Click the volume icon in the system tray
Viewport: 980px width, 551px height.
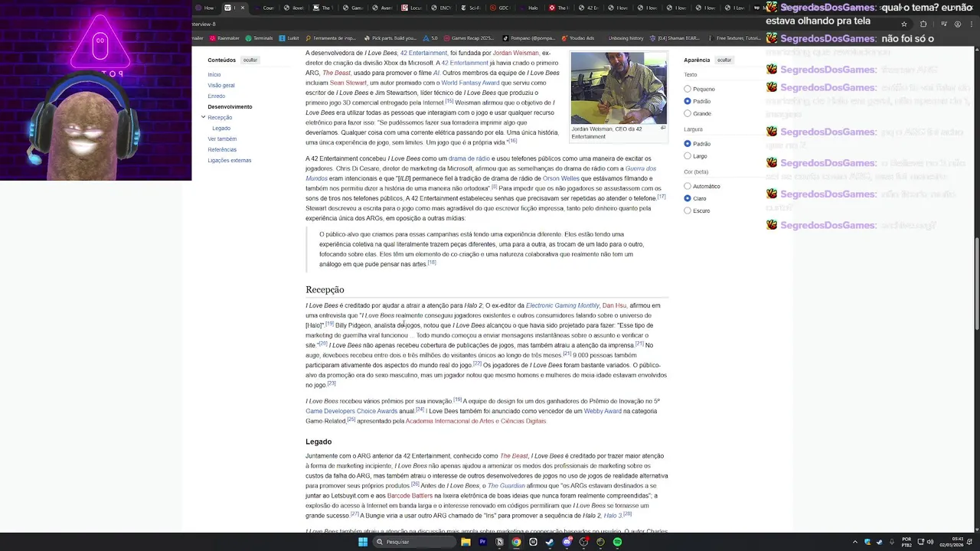tap(930, 542)
